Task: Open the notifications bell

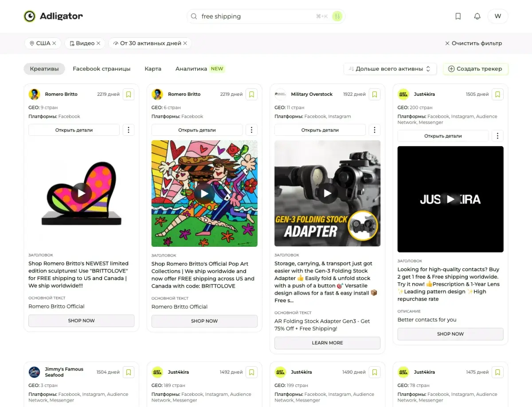Action: coord(477,16)
